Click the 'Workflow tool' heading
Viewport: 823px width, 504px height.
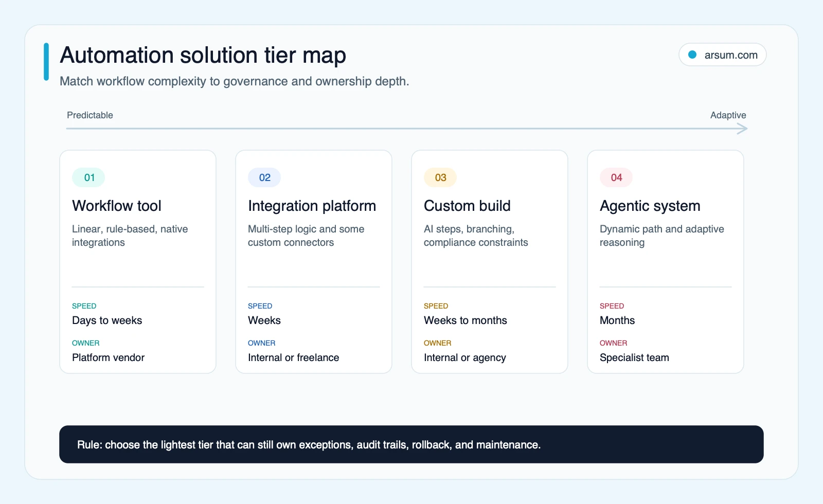pos(117,206)
